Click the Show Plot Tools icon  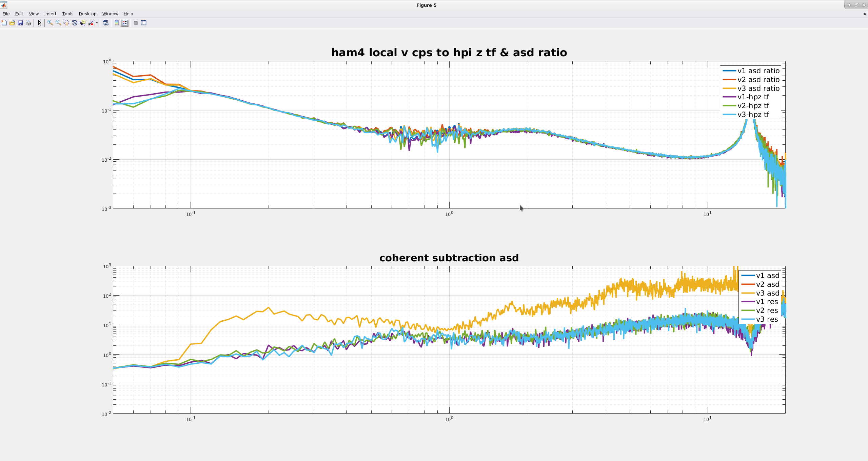tap(144, 23)
